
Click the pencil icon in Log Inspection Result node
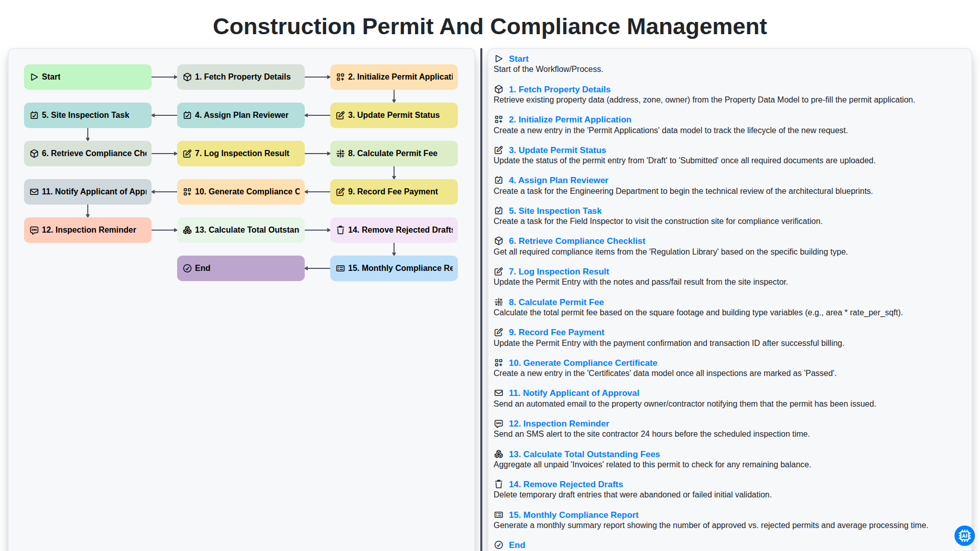[187, 154]
